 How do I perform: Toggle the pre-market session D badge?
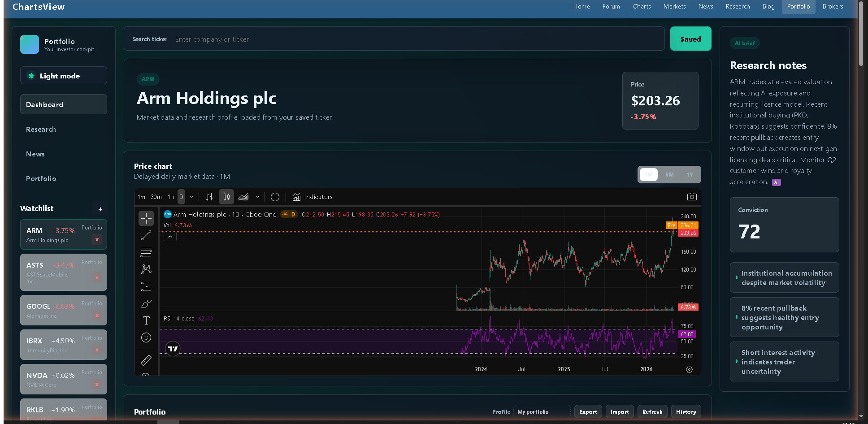289,214
